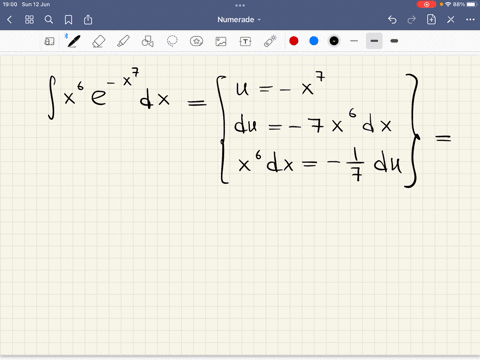Tap the multitasking three dots
This screenshot has width=480, height=360.
240,5
